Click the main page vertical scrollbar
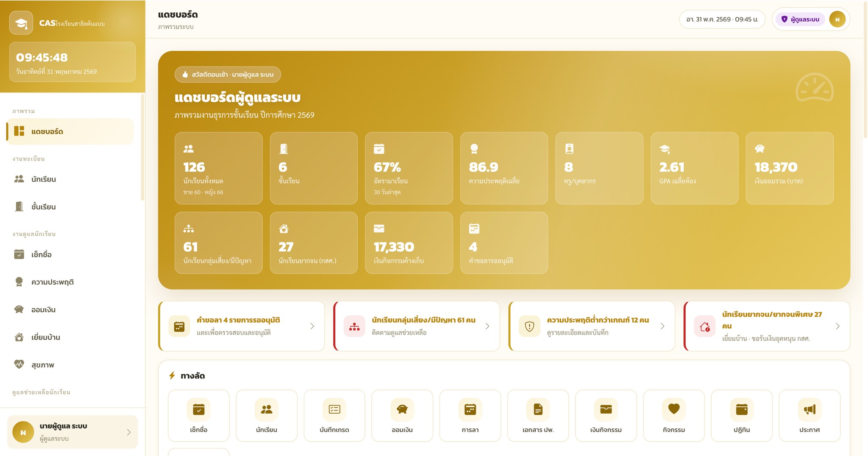The height and width of the screenshot is (456, 868). (x=865, y=70)
